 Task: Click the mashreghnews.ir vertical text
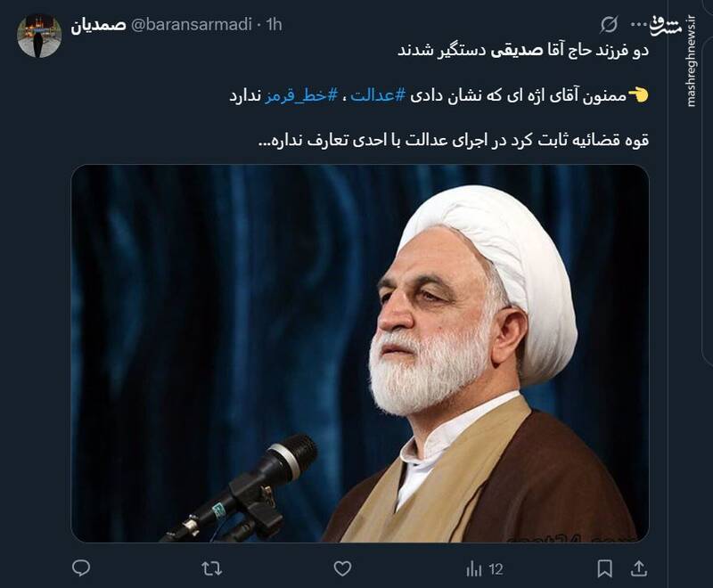point(693,62)
